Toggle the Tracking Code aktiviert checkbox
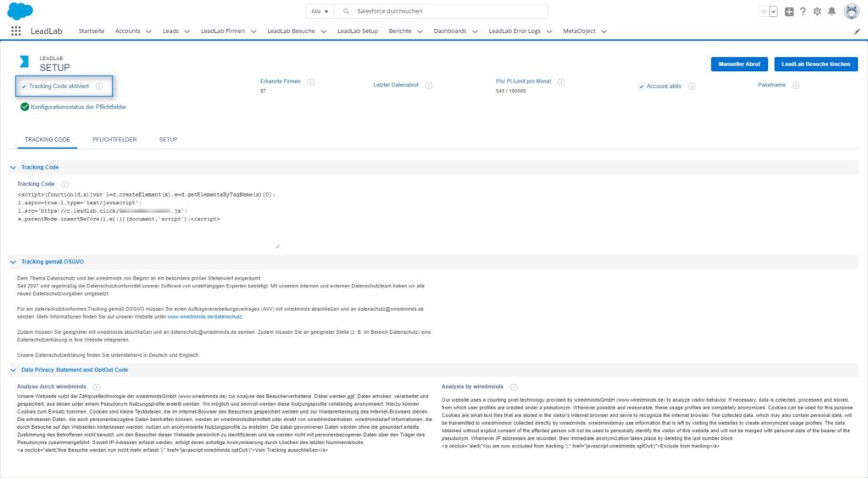The image size is (868, 478). (x=24, y=86)
